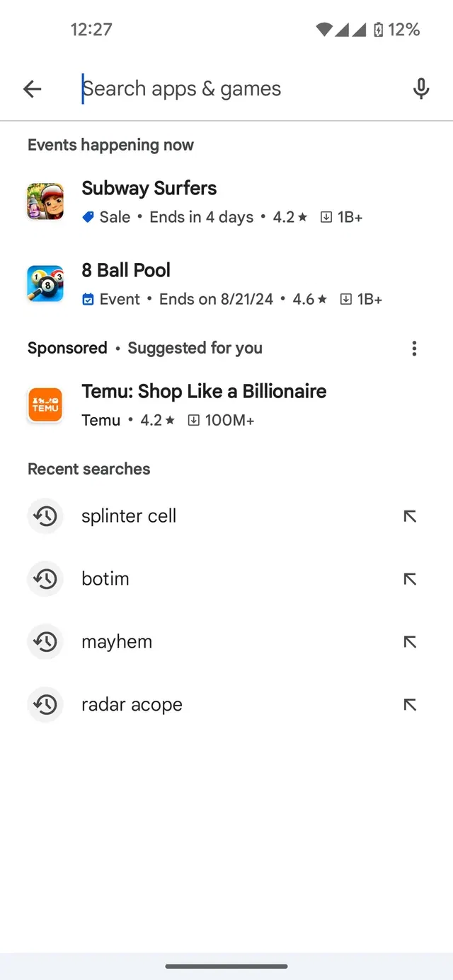Fill search box with splinter cell arrow
Viewport: 453px width, 980px height.
(410, 516)
